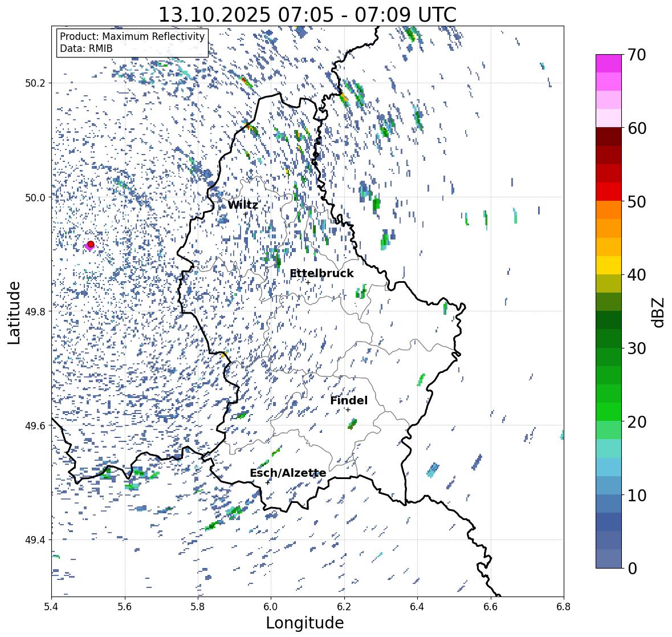The height and width of the screenshot is (637, 672).
Task: Click latitude tick label 50.2
Action: coord(35,83)
